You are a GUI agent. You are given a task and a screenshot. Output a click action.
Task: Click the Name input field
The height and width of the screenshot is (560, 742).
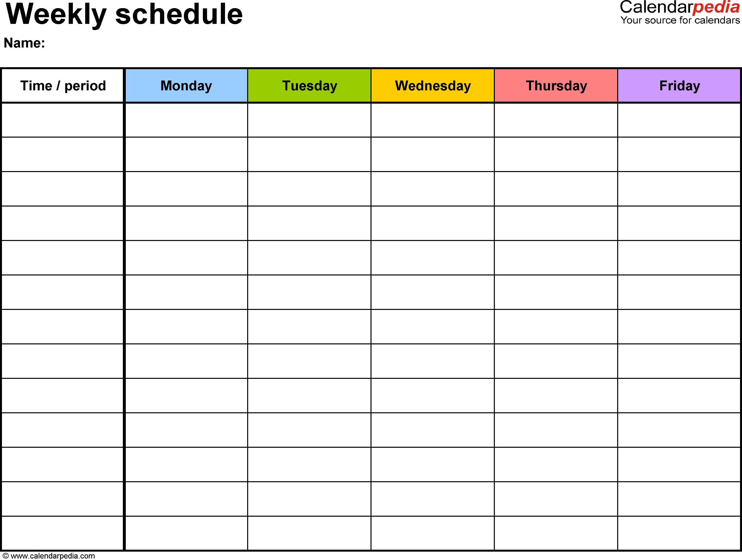point(118,44)
